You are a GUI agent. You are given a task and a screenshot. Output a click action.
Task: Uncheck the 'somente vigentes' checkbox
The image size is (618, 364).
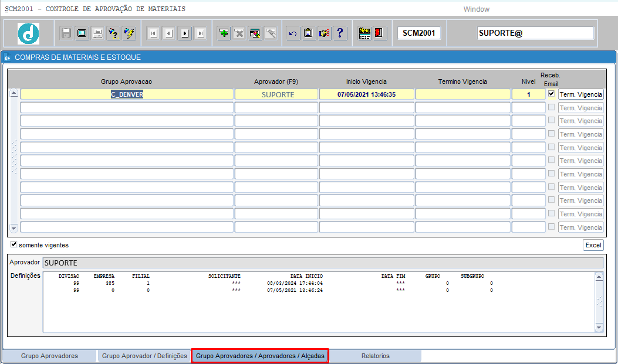click(x=14, y=244)
